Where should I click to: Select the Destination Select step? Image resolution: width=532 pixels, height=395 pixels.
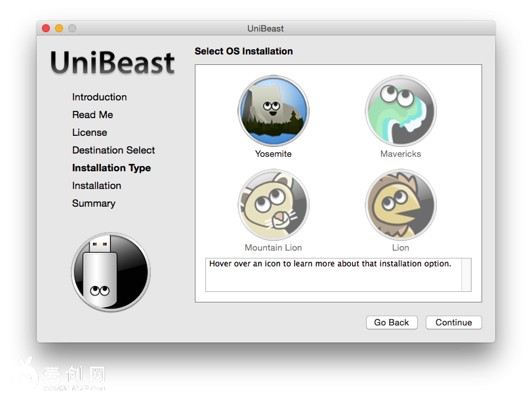coord(113,150)
